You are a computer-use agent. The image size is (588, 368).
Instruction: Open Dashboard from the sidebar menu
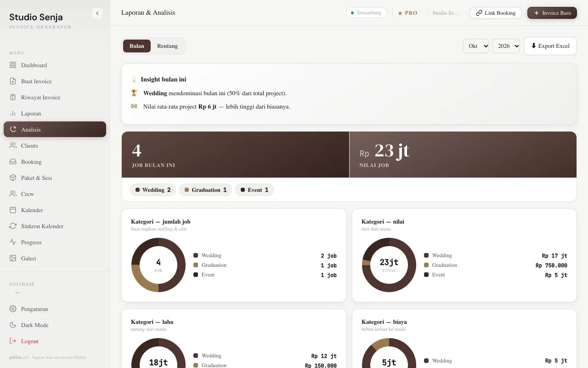(x=55, y=65)
